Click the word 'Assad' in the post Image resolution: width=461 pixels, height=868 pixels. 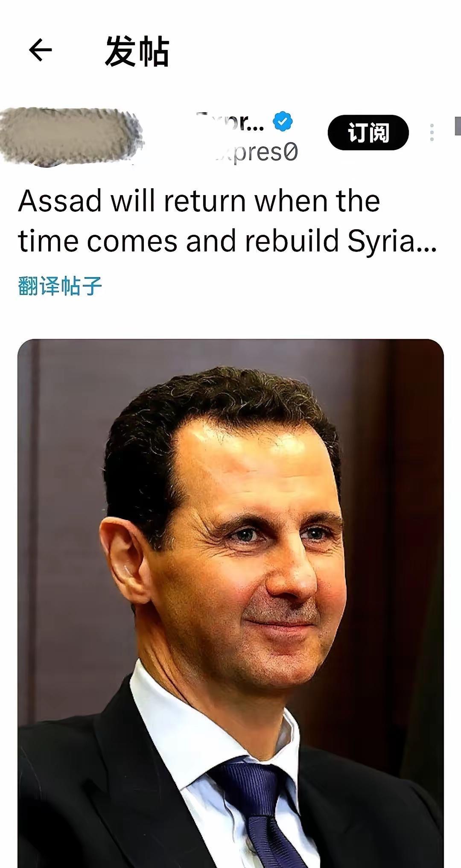pos(60,201)
